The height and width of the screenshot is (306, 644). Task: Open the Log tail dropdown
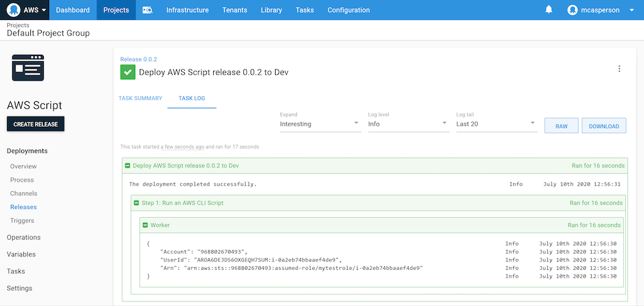coord(496,124)
